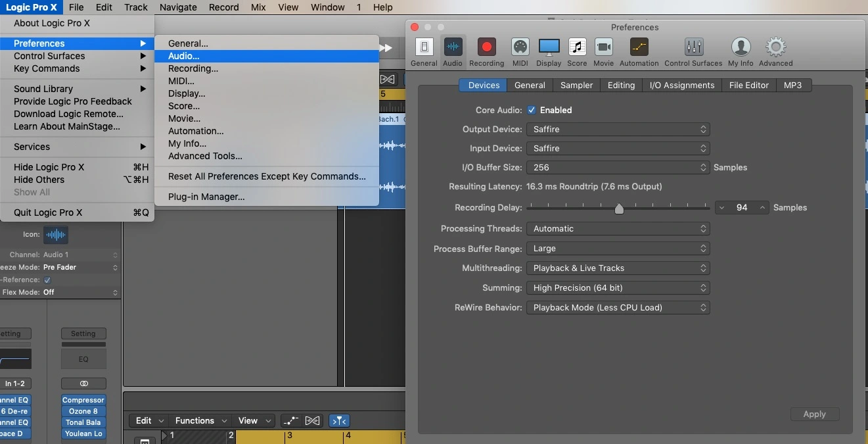This screenshot has width=868, height=444.
Task: Open the Output Device dropdown
Action: (618, 130)
